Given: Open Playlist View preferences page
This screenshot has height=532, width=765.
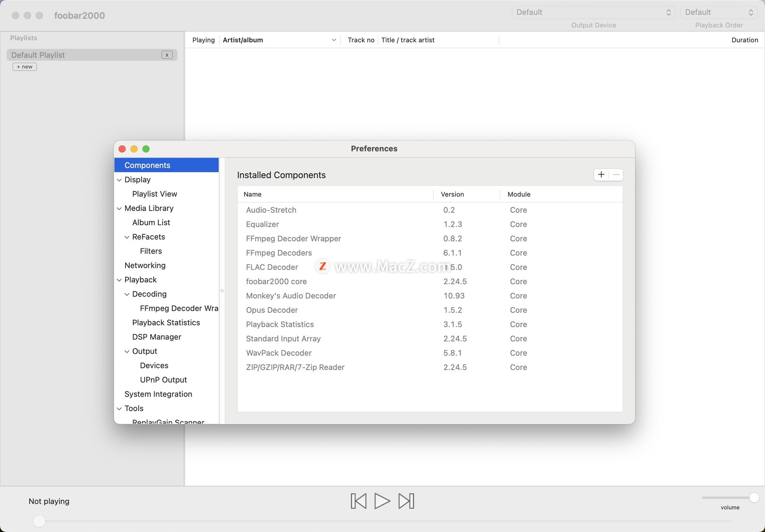Looking at the screenshot, I should click(155, 194).
